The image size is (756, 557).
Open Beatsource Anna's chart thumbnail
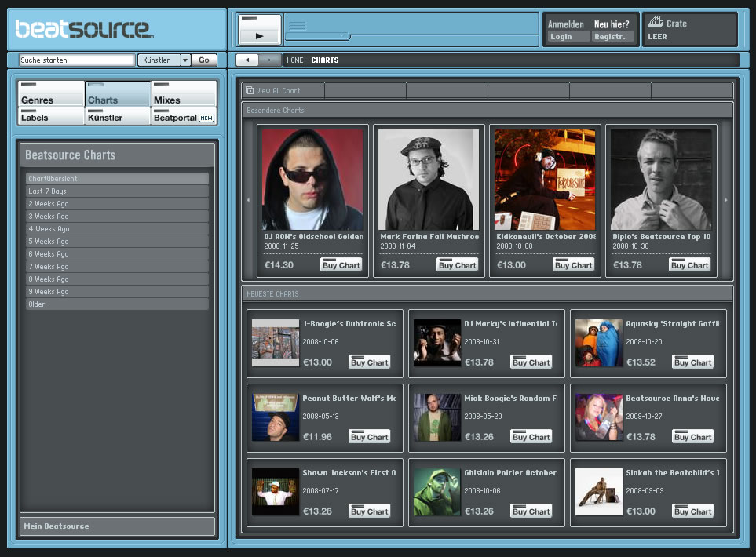click(x=599, y=417)
